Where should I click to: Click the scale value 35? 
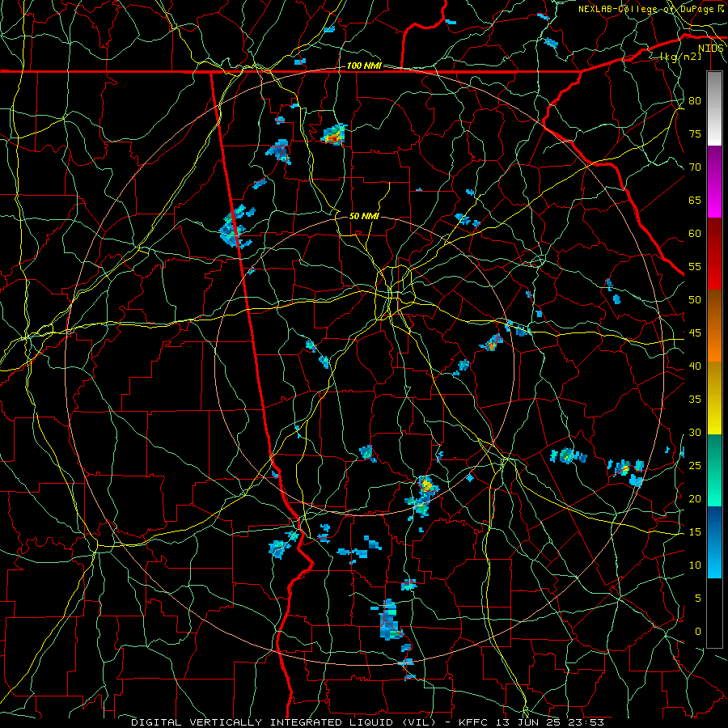point(695,400)
